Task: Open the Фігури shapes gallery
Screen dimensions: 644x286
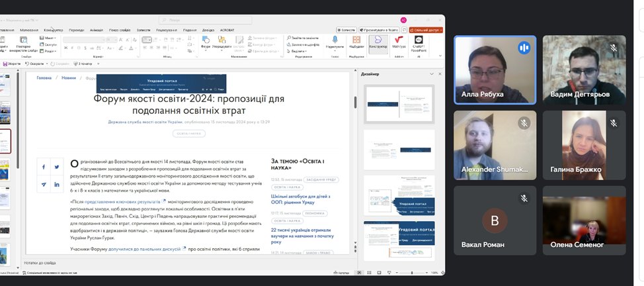Action: point(206,42)
